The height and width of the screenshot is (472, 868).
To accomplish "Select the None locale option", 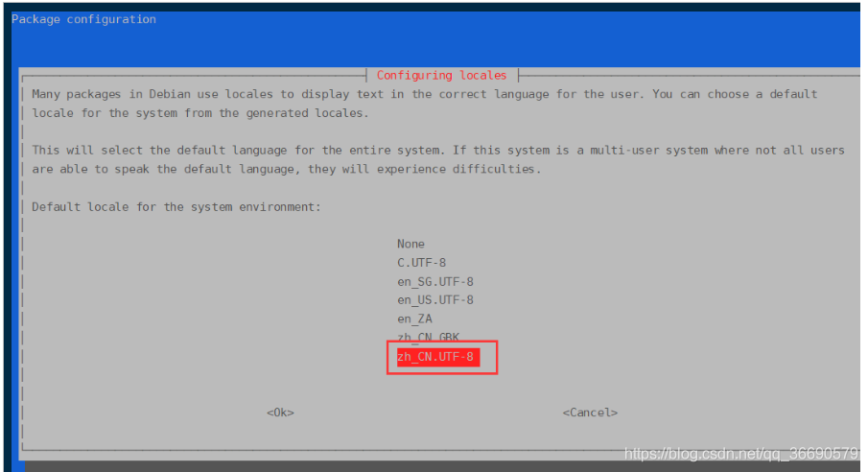I will point(411,244).
